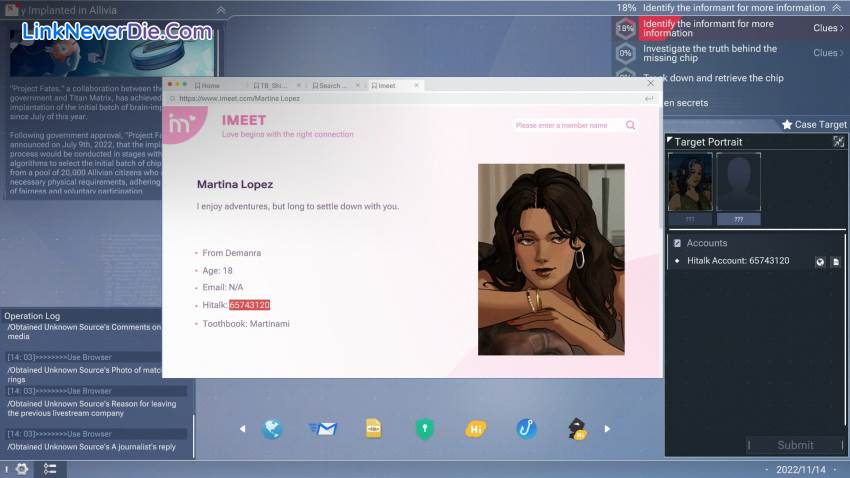
Task: Switch to the Search browser tab
Action: [335, 86]
